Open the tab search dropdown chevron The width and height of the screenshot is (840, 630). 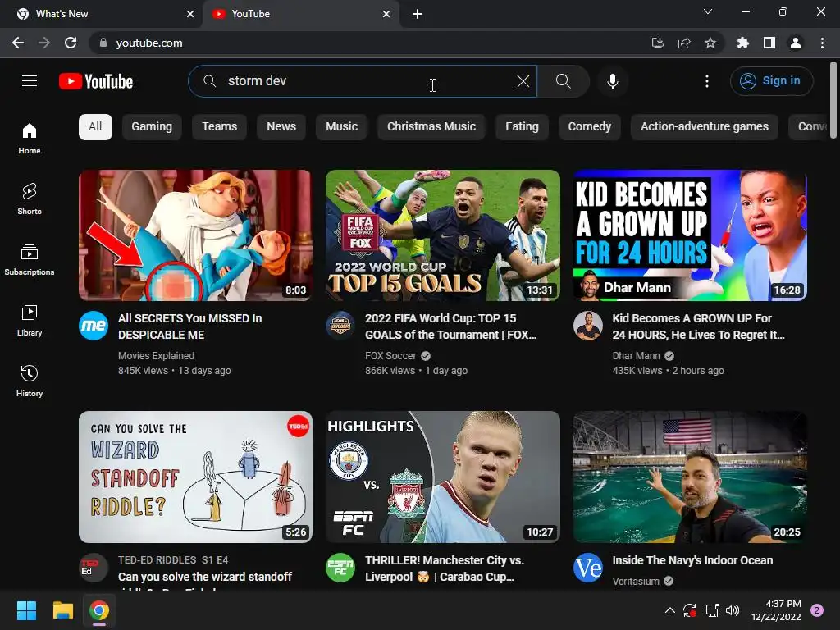click(708, 11)
